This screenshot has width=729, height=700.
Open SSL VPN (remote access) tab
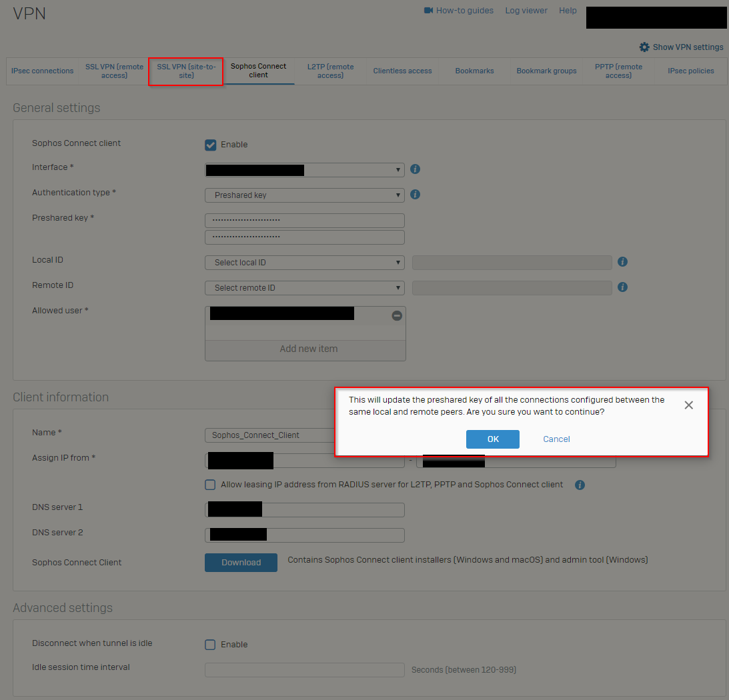[114, 71]
